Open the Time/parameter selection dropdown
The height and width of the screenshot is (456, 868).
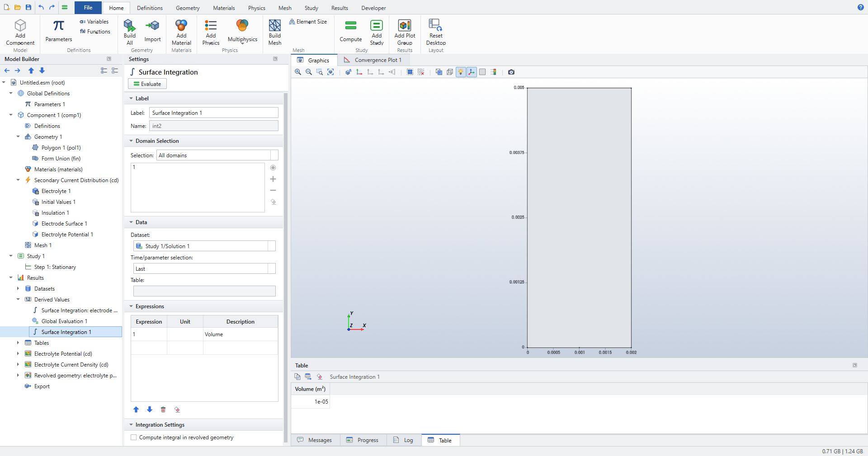tap(204, 269)
